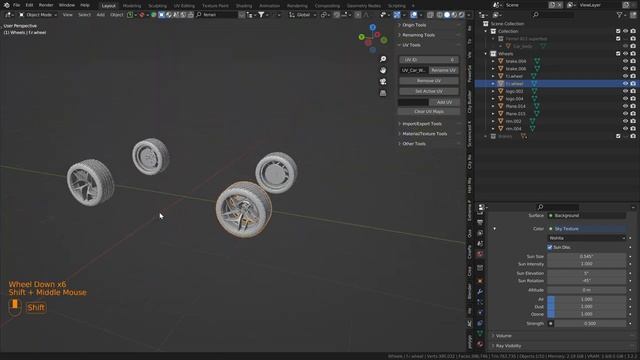
Task: Select solid viewport shading mode
Action: (447, 15)
